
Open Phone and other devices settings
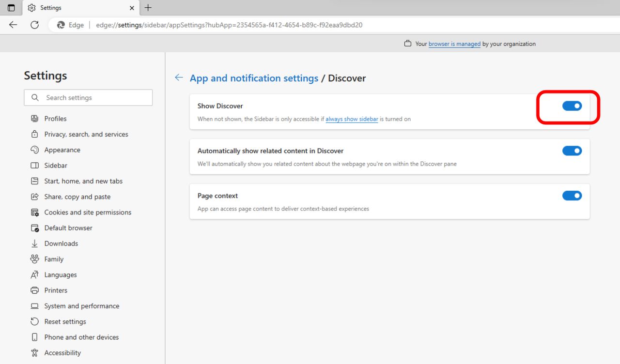pyautogui.click(x=81, y=337)
